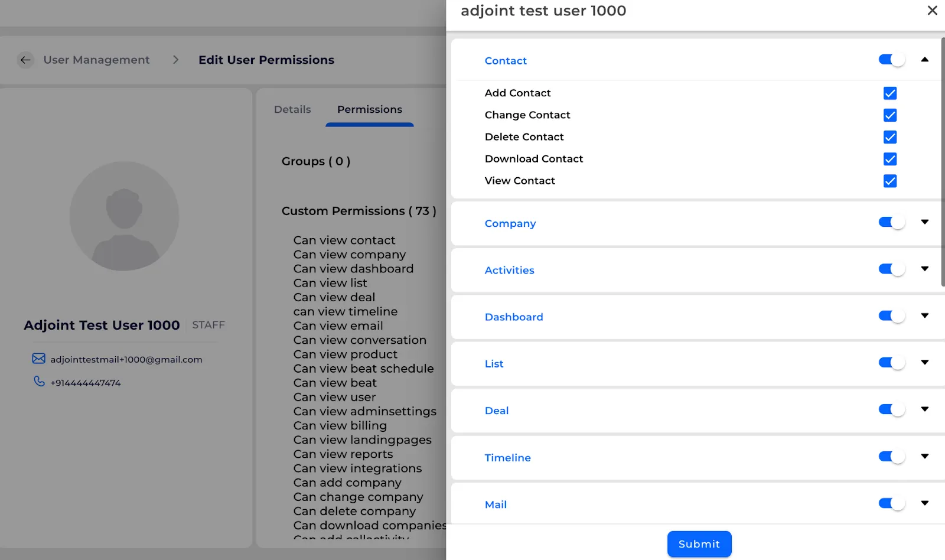Collapse the Contact permissions section
This screenshot has height=560, width=945.
[925, 59]
